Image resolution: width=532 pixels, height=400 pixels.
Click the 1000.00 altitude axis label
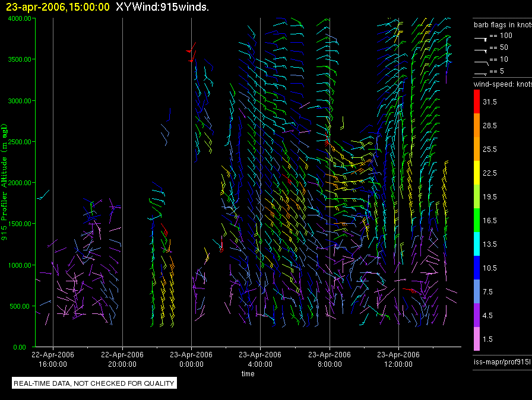[20, 265]
